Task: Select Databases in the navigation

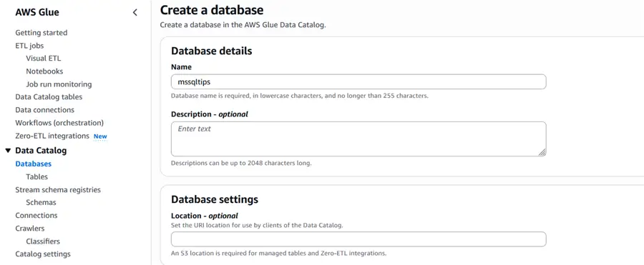Action: [x=33, y=164]
